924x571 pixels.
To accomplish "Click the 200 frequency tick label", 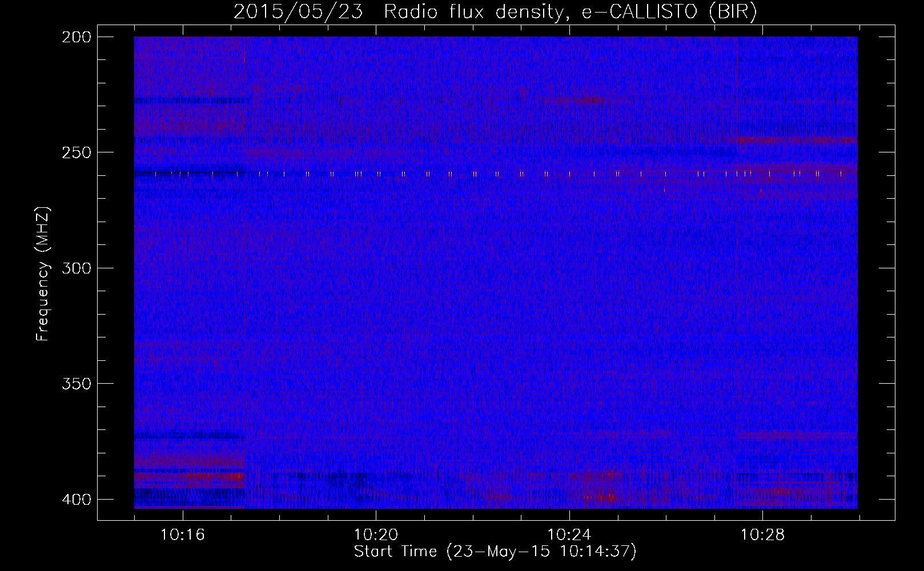I will (x=76, y=37).
